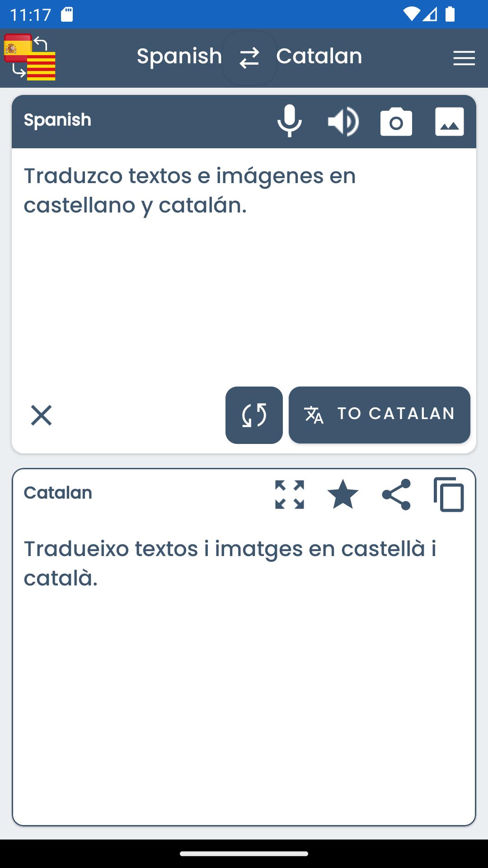Open camera to translate a photo
The image size is (488, 868).
click(x=396, y=122)
